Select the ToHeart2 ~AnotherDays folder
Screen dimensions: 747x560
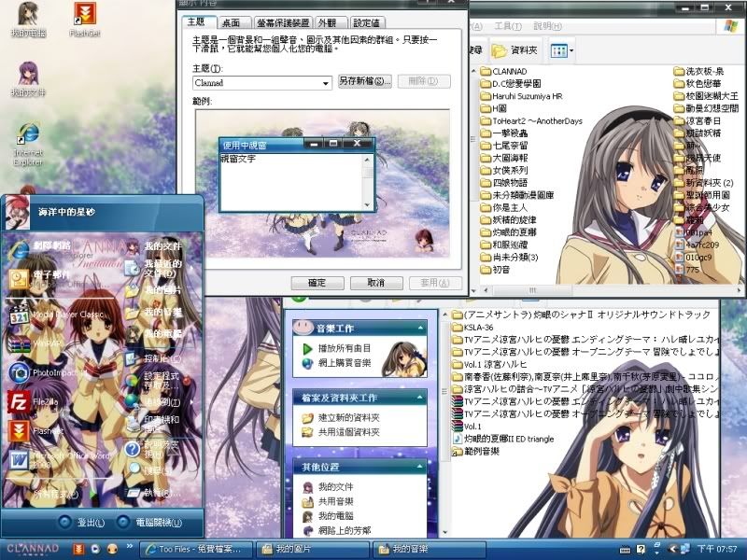[531, 121]
